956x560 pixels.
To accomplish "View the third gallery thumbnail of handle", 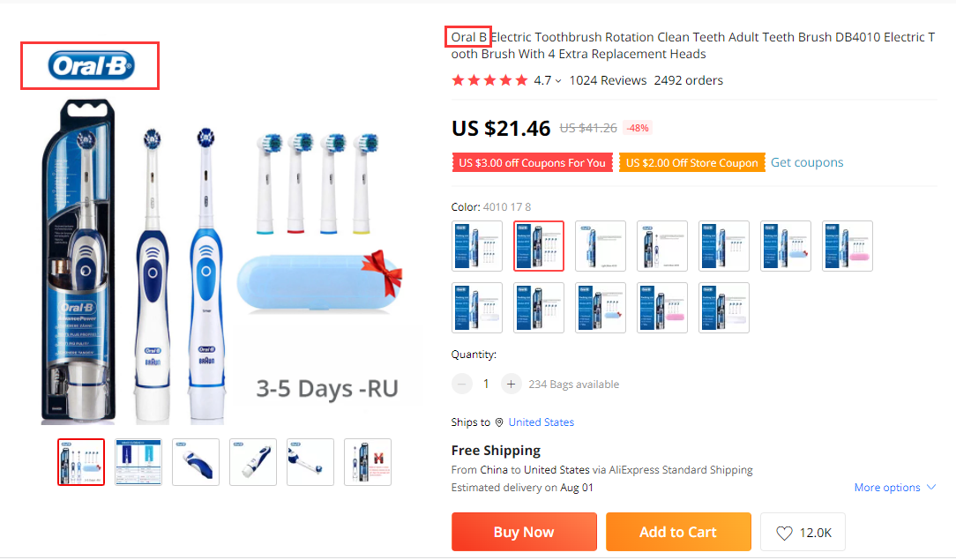I will [196, 462].
